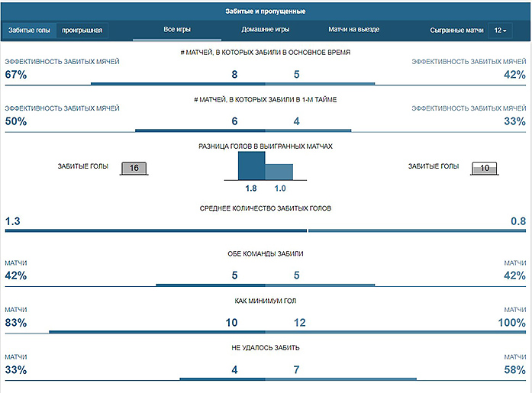This screenshot has height=393, width=532.
Task: Open the "Все игры" tab
Action: (x=177, y=30)
